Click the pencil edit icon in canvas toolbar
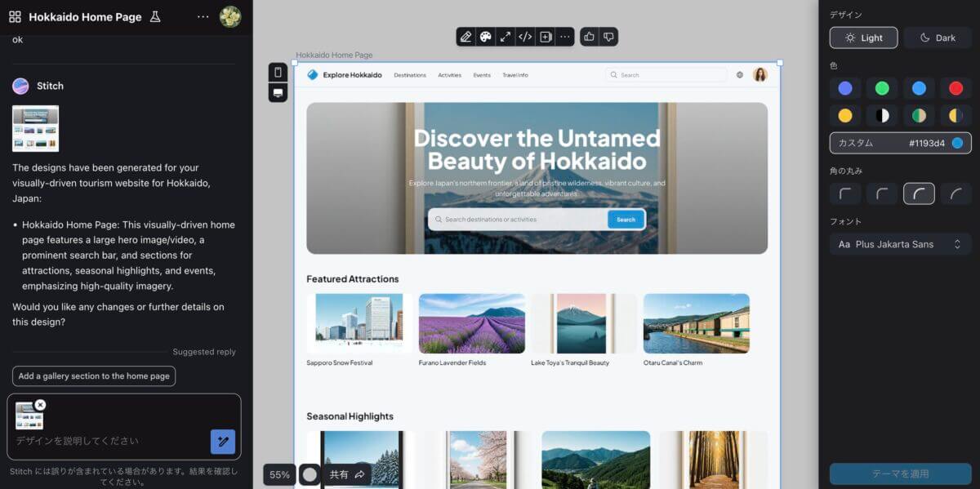The image size is (980, 489). tap(465, 37)
